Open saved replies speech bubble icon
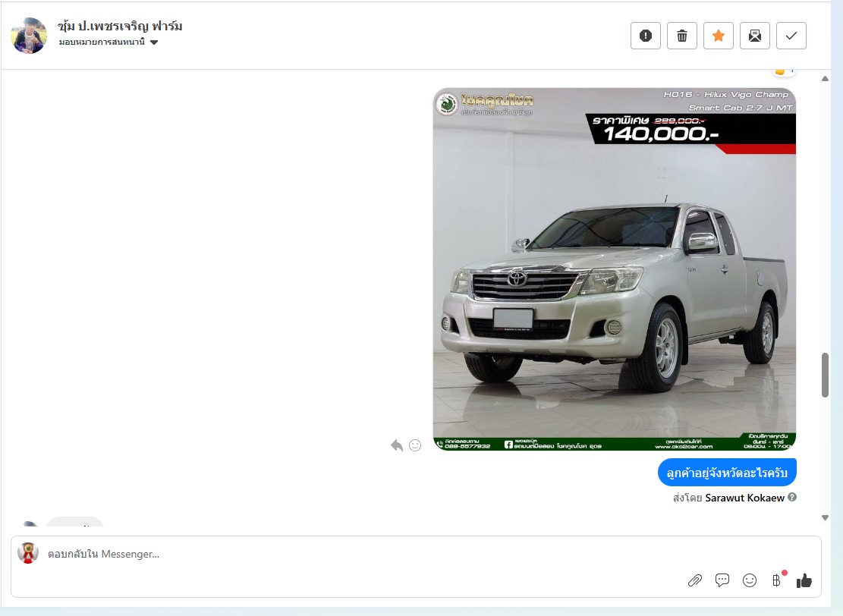Image resolution: width=843 pixels, height=616 pixels. (722, 580)
